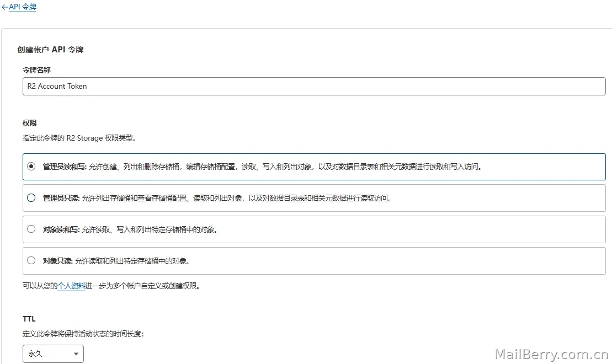
Task: Select the 对象只读 radio button
Action: click(x=31, y=261)
